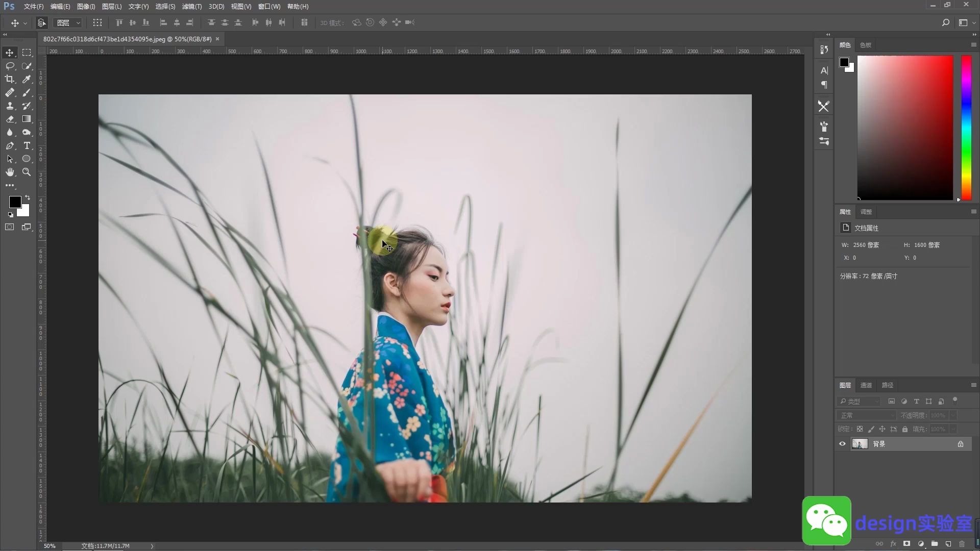Toggle show transform controls option
Viewport: 980px width, 551px height.
pos(97,22)
